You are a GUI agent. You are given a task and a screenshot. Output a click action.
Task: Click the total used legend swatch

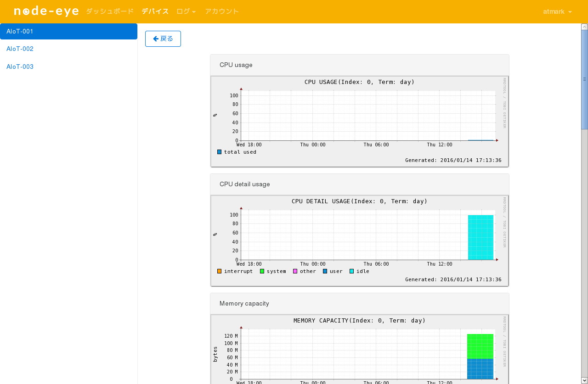219,152
